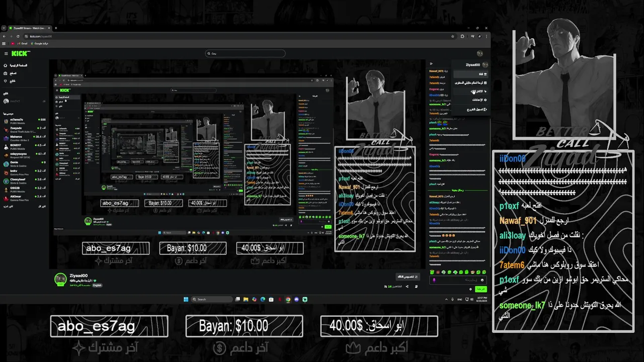Click the chat message input field
The image size is (644, 362).
point(458,280)
